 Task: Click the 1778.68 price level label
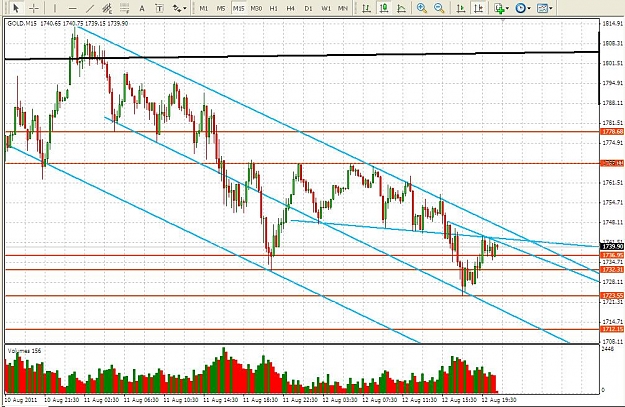pos(612,132)
